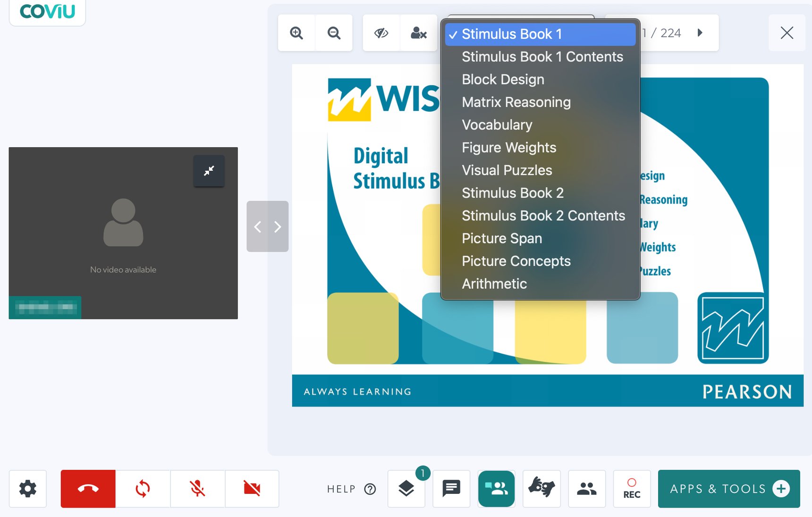
Task: Show the participants list
Action: [x=587, y=489]
